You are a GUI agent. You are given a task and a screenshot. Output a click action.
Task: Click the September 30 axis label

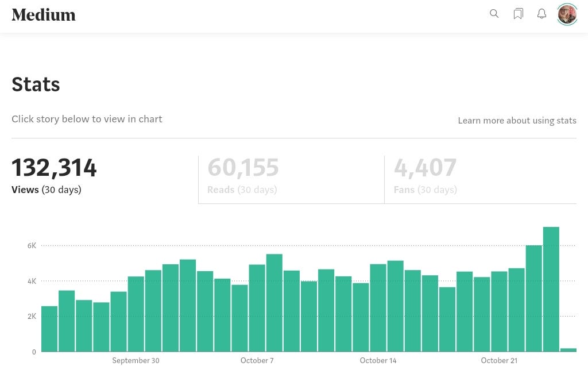click(136, 360)
